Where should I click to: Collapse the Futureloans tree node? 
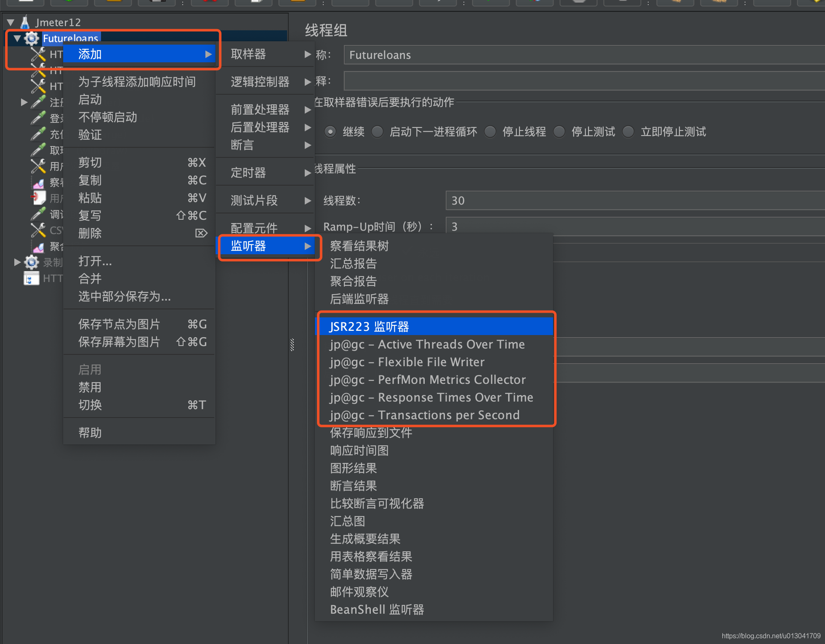click(17, 38)
